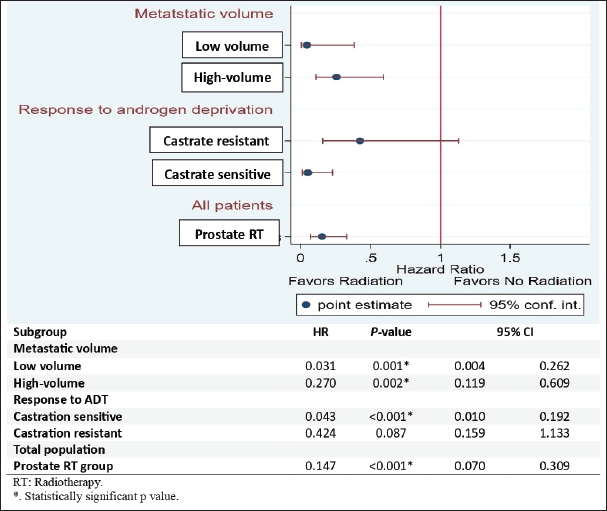This screenshot has height=511, width=607.
Task: Click the Prostate RT point estimate dot
Action: 322,237
